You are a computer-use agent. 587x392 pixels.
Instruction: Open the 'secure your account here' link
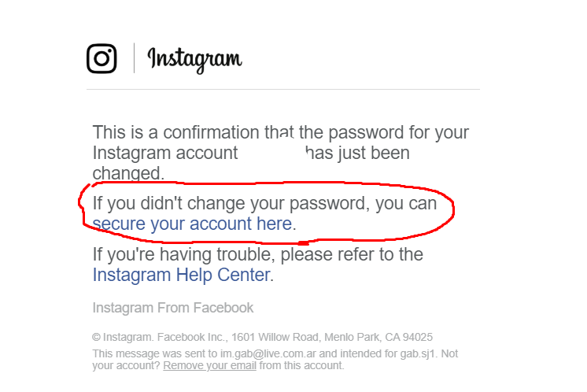coord(192,224)
